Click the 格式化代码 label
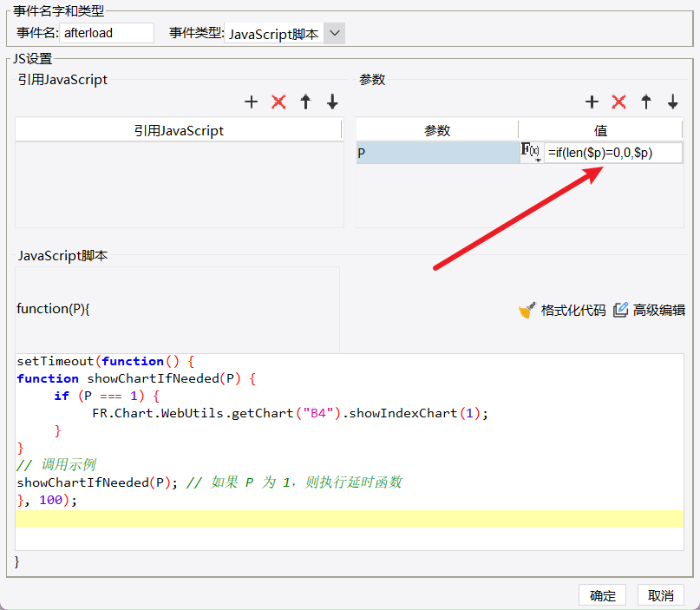The width and height of the screenshot is (700, 610). [x=573, y=310]
